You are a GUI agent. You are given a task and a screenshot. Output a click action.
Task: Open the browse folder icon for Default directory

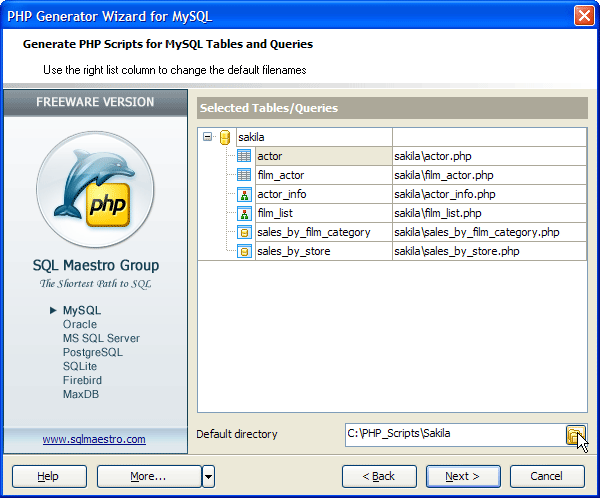pos(576,435)
